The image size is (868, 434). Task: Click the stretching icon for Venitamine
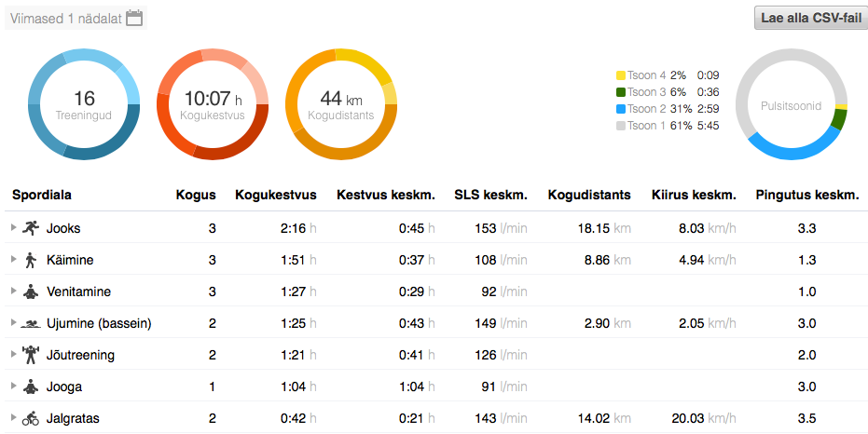pyautogui.click(x=30, y=292)
